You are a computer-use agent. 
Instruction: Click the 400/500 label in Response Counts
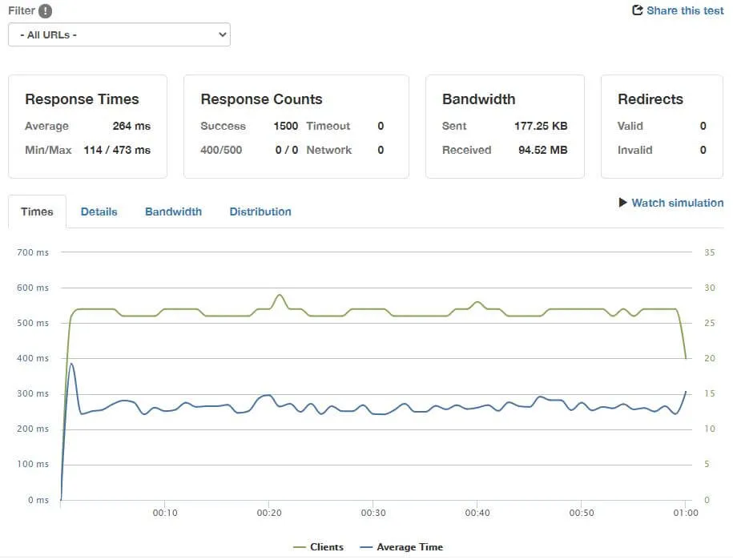pos(221,150)
